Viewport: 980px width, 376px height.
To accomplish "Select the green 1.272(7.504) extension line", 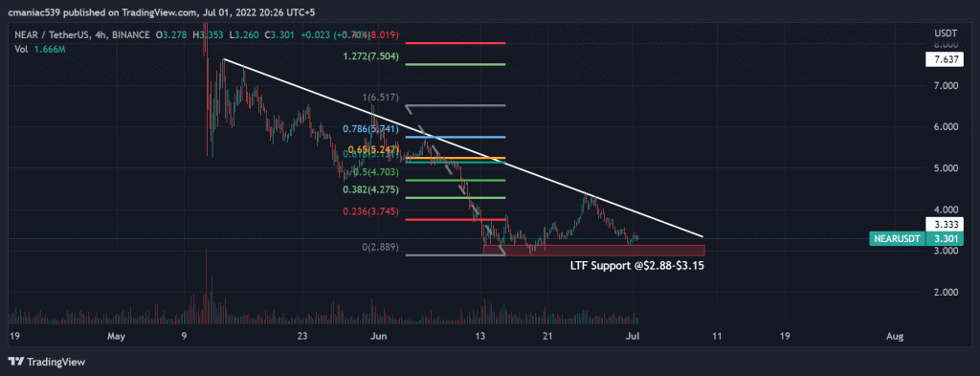I will coord(455,64).
